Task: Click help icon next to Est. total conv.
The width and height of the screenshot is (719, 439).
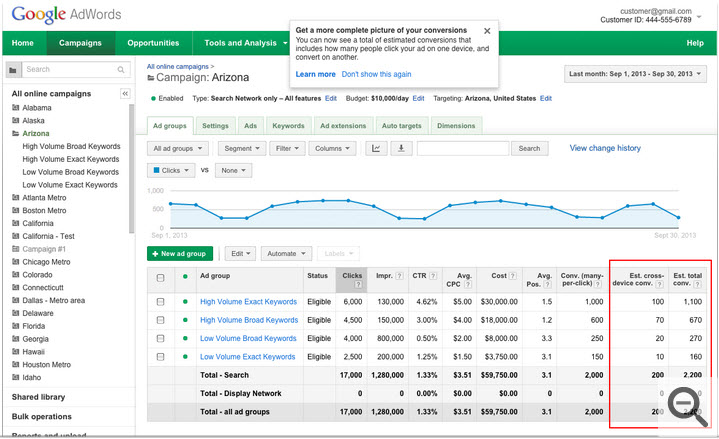Action: [697, 284]
